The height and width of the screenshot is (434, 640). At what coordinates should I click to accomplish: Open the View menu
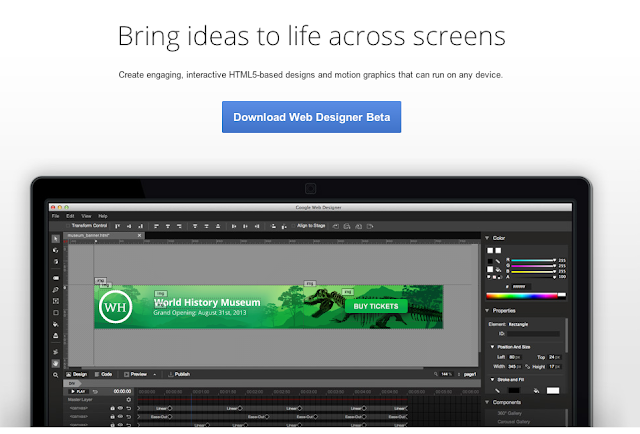click(86, 216)
